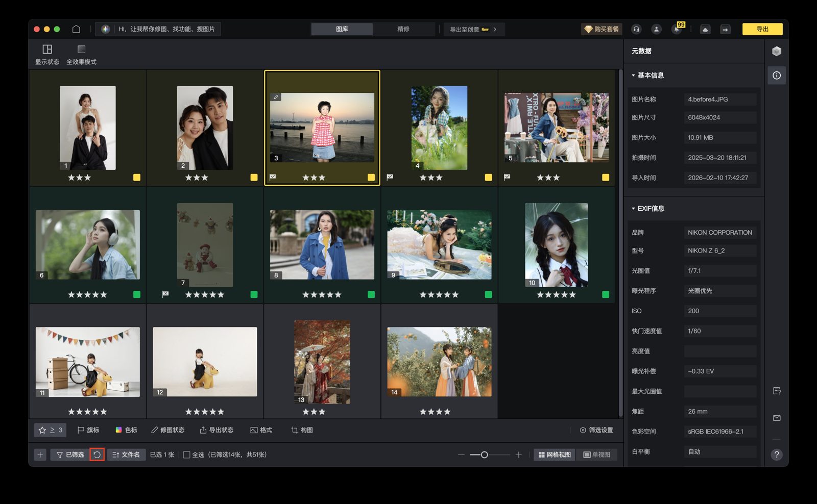Viewport: 817px width, 504px height.
Task: Click the yellow 导出 export button
Action: tap(762, 29)
